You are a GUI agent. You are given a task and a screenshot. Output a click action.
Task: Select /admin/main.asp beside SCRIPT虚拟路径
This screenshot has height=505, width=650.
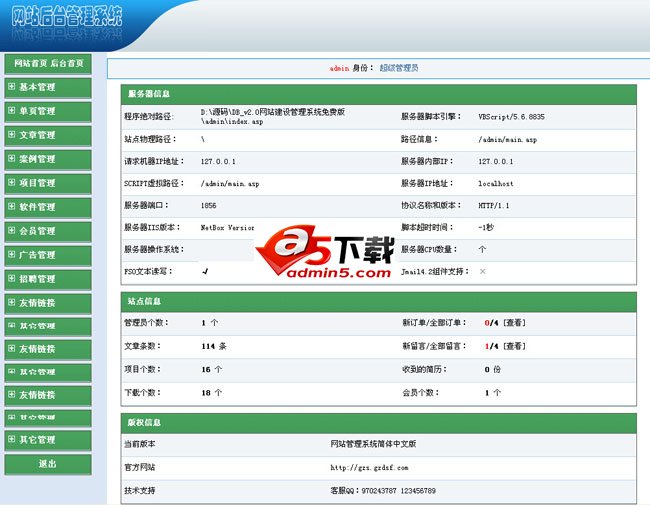coord(230,184)
